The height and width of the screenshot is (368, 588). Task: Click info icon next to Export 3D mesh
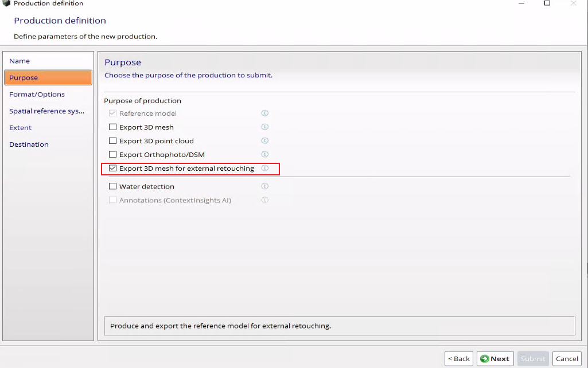click(264, 127)
